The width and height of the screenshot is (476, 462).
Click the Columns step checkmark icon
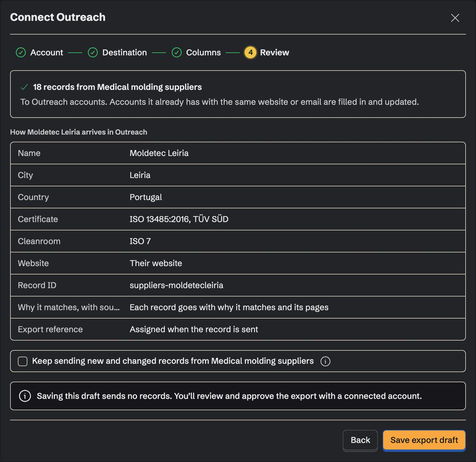pyautogui.click(x=177, y=52)
